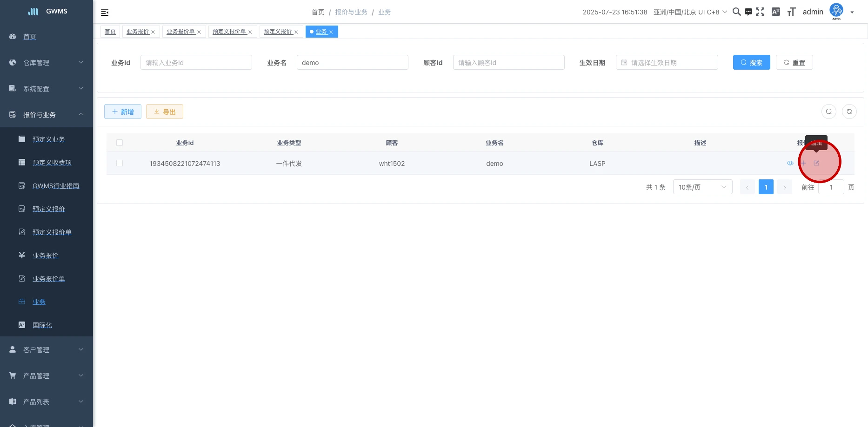868x427 pixels.
Task: Click the blue 搜索 button
Action: [x=751, y=63]
